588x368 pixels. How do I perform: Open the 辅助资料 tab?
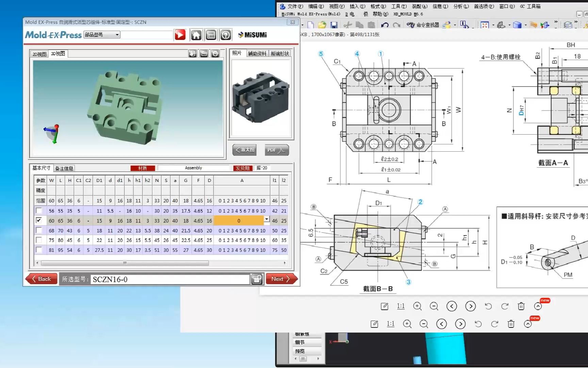pos(257,53)
